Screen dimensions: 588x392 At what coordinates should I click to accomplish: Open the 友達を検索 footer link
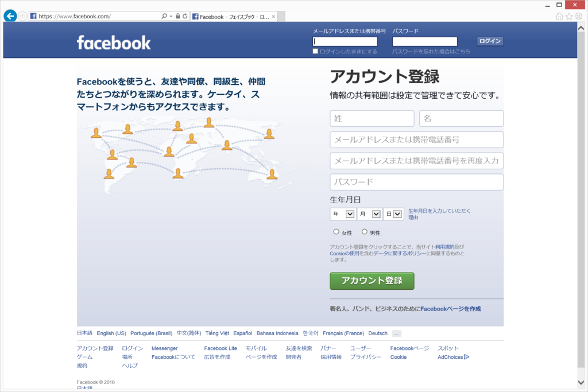point(299,348)
